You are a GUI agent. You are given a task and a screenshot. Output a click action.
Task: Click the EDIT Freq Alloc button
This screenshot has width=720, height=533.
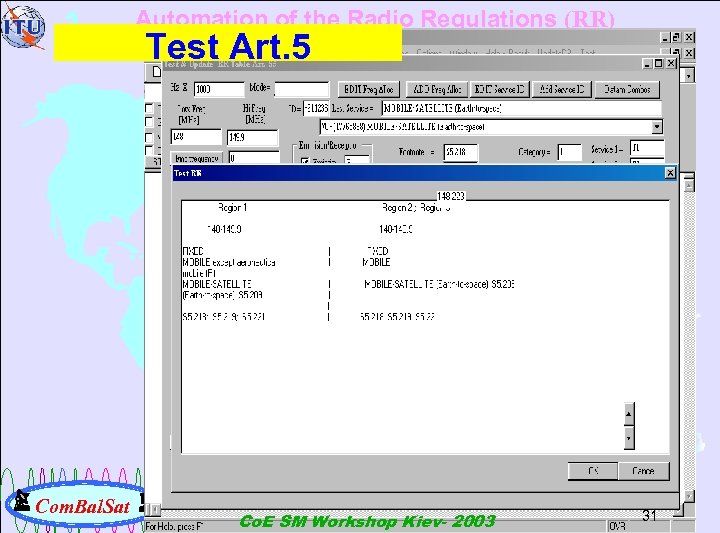pos(369,89)
